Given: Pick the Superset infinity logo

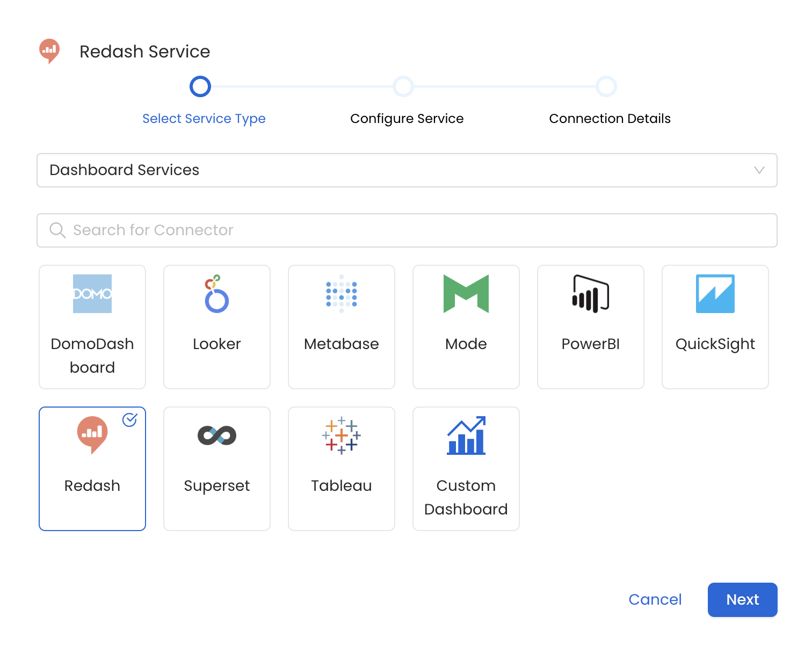Looking at the screenshot, I should pos(217,436).
